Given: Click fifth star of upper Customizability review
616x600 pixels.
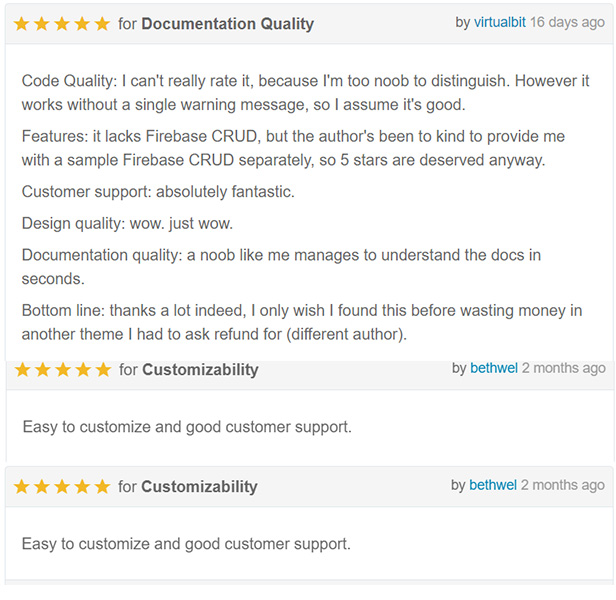Looking at the screenshot, I should [103, 370].
